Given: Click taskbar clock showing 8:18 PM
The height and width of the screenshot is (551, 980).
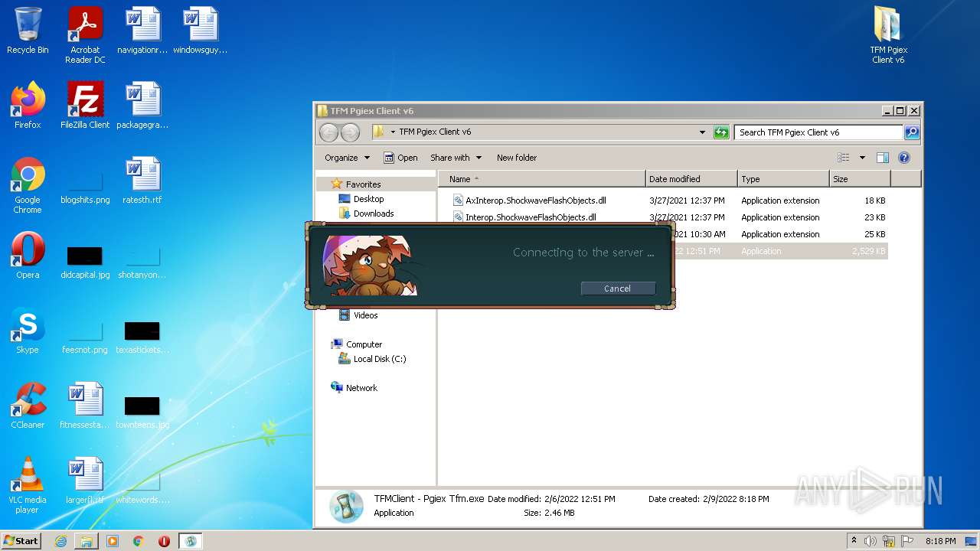Looking at the screenshot, I should (x=940, y=541).
